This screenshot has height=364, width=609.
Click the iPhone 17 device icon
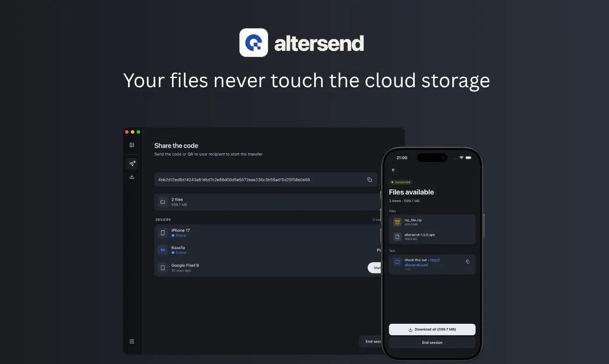163,233
